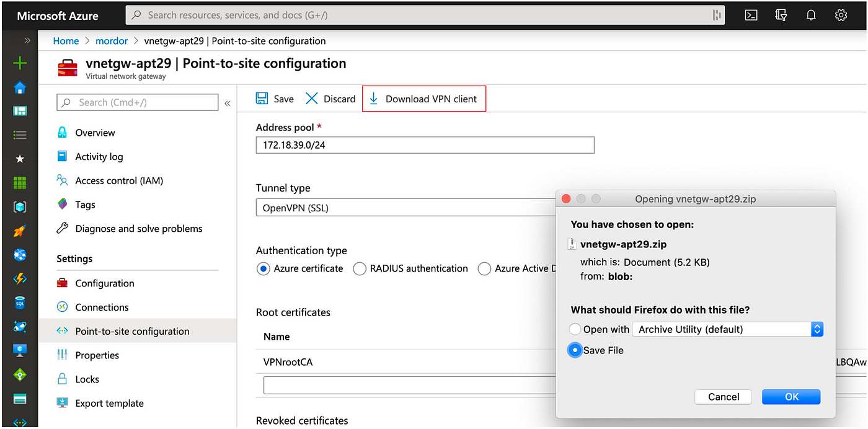The width and height of the screenshot is (868, 429).
Task: Click Home in the breadcrumb
Action: click(66, 41)
